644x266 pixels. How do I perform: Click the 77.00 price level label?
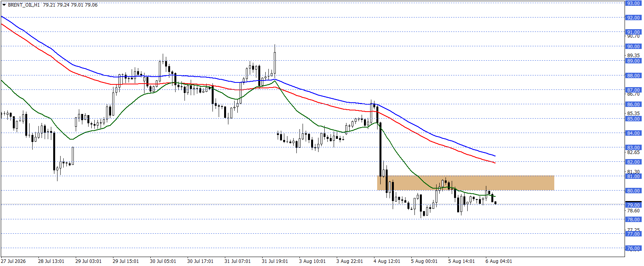(x=633, y=234)
